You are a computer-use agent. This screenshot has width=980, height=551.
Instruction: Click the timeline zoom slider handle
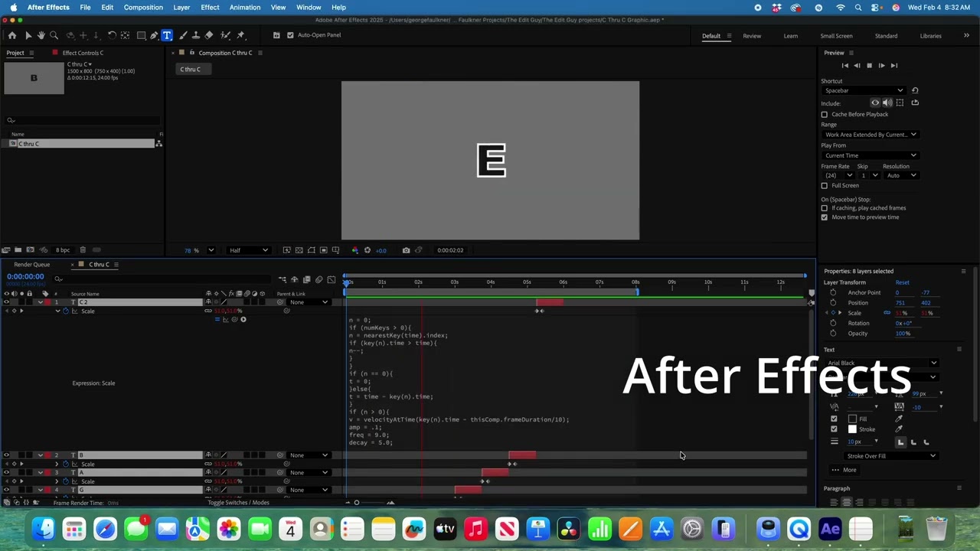[356, 503]
